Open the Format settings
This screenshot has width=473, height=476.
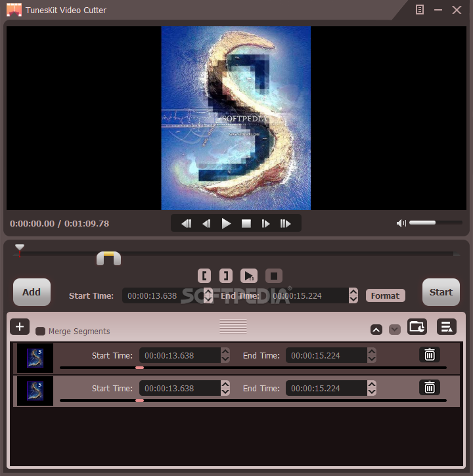(x=385, y=295)
